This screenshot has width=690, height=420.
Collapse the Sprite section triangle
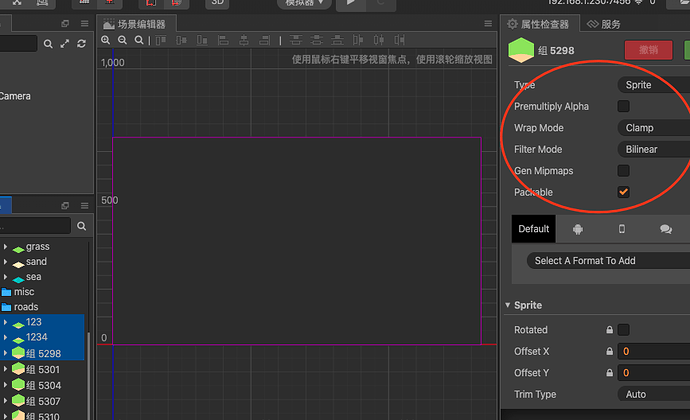[x=508, y=305]
